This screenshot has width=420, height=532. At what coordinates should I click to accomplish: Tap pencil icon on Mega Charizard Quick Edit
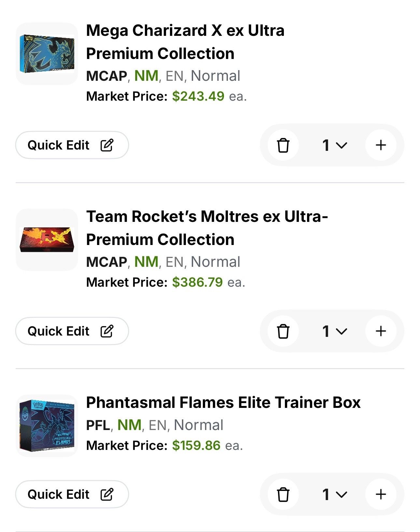107,145
